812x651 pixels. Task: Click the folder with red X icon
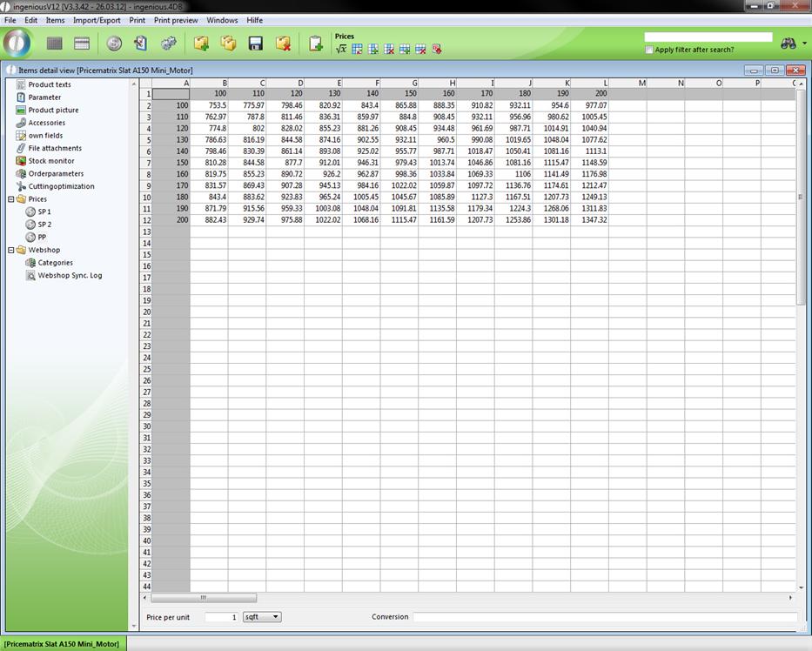(x=283, y=44)
